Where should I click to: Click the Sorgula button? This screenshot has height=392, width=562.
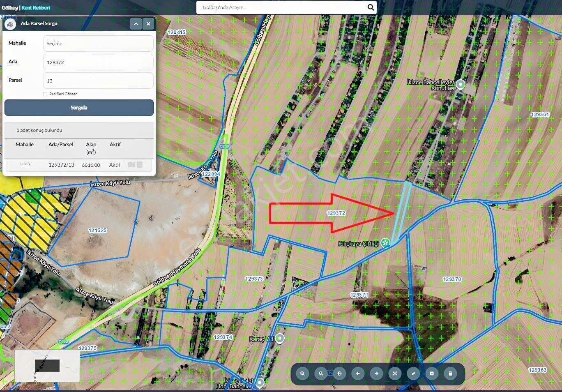pos(79,108)
